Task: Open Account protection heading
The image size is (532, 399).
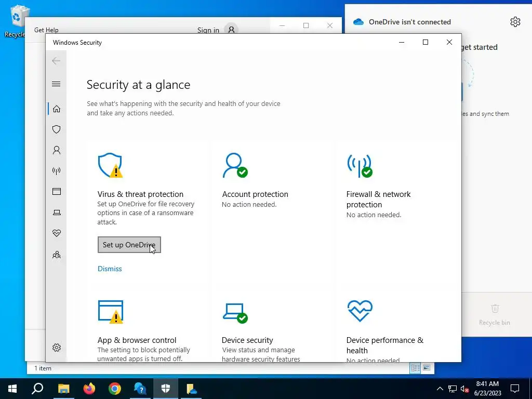Action: 255,194
